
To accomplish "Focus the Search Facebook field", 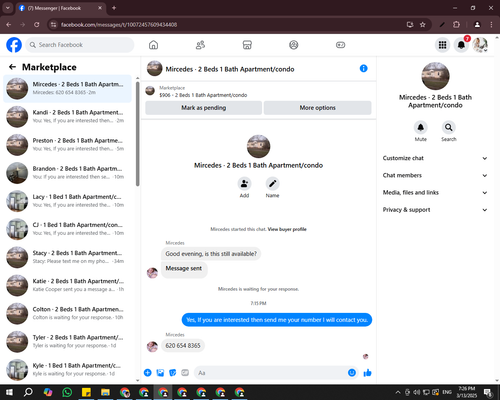I will [x=80, y=45].
